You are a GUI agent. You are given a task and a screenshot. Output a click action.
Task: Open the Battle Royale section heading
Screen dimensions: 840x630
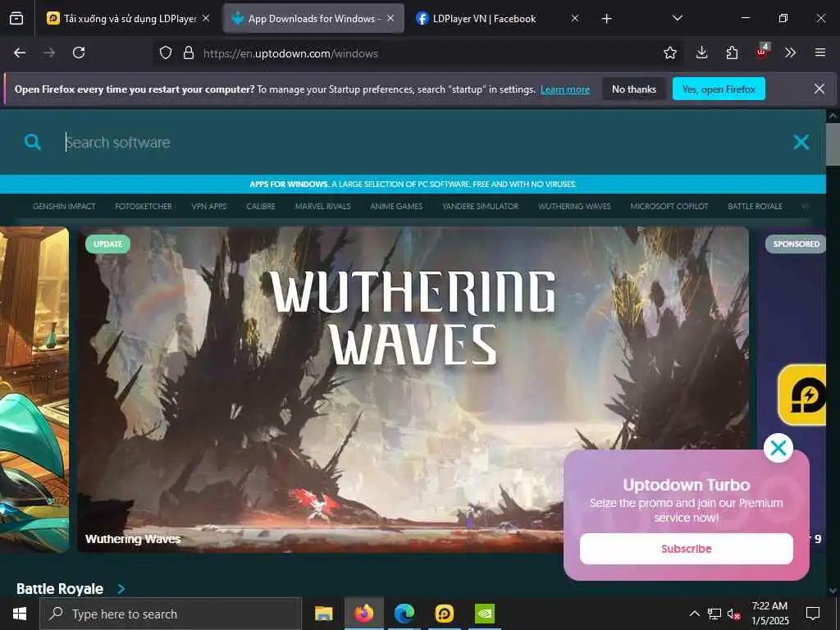tap(60, 589)
